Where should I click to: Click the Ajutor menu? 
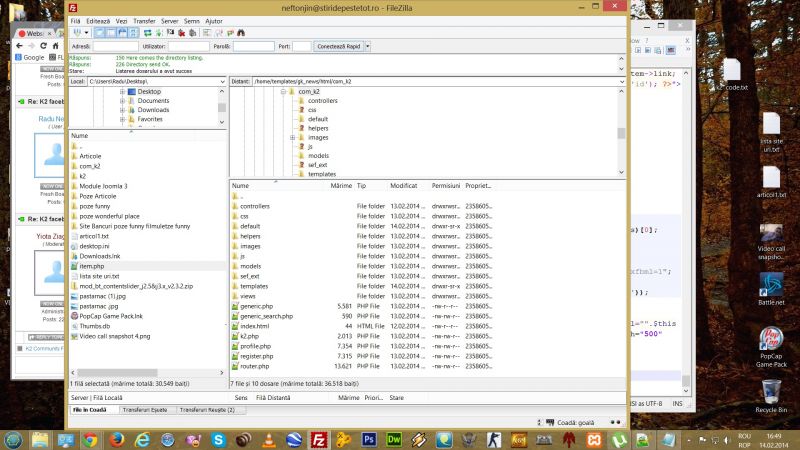pos(214,21)
